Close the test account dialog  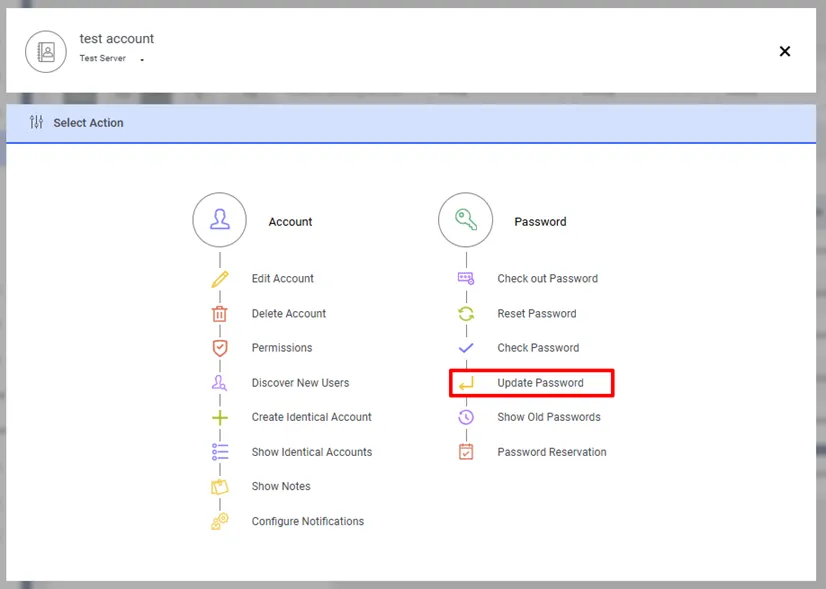pos(785,51)
